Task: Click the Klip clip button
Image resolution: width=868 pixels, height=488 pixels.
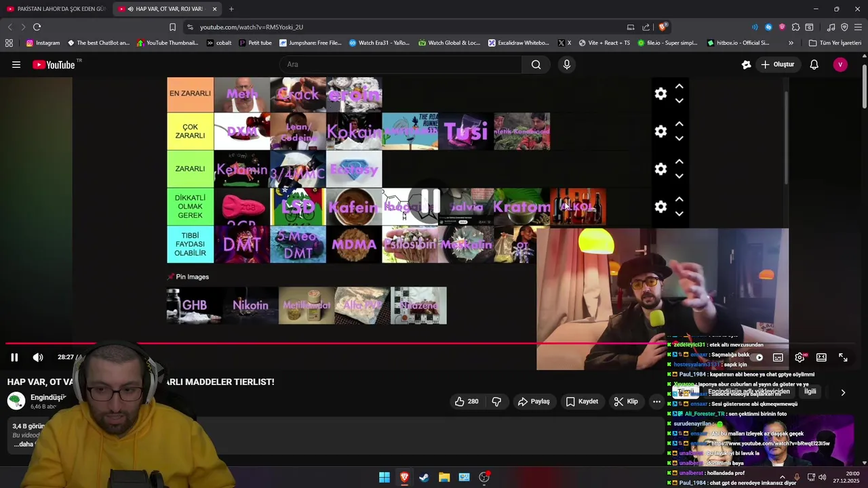Action: (626, 401)
